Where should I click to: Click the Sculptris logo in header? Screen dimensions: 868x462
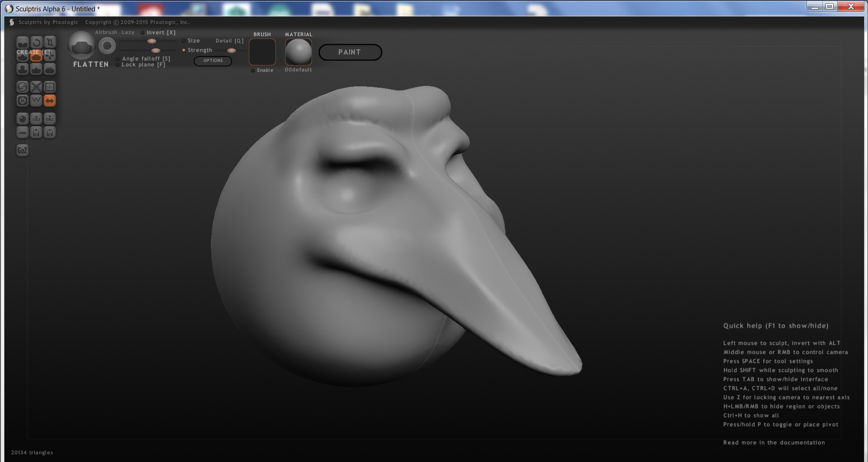[12, 22]
